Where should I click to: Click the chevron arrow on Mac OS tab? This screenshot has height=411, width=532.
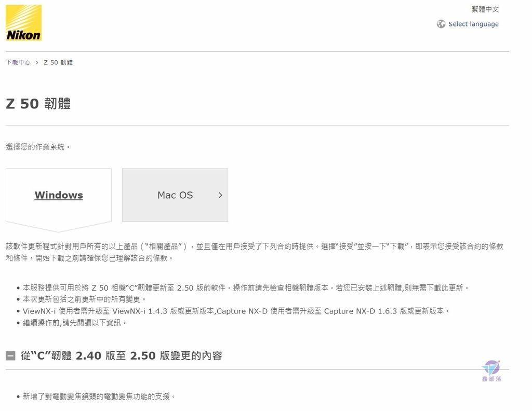(x=220, y=195)
